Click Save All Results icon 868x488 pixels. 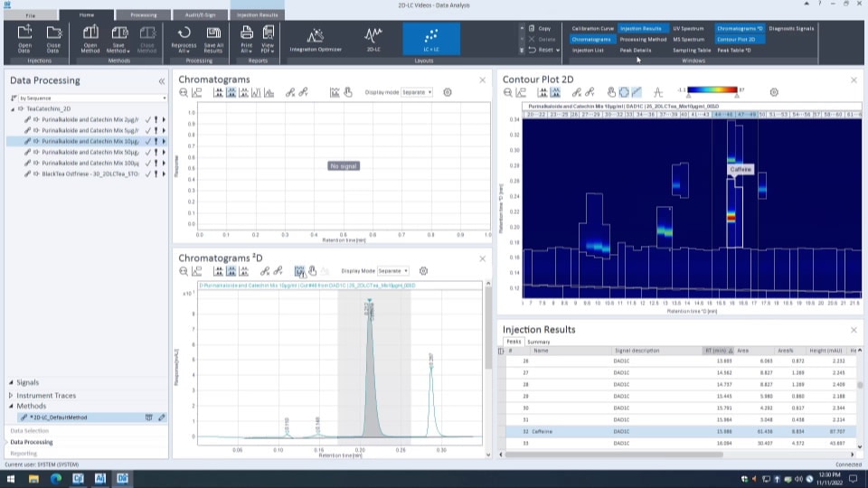tap(213, 38)
